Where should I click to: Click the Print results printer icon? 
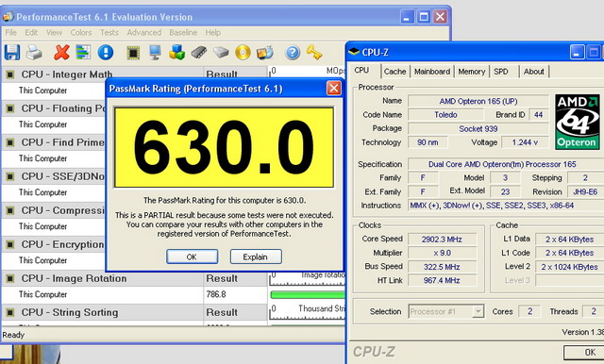coord(34,52)
